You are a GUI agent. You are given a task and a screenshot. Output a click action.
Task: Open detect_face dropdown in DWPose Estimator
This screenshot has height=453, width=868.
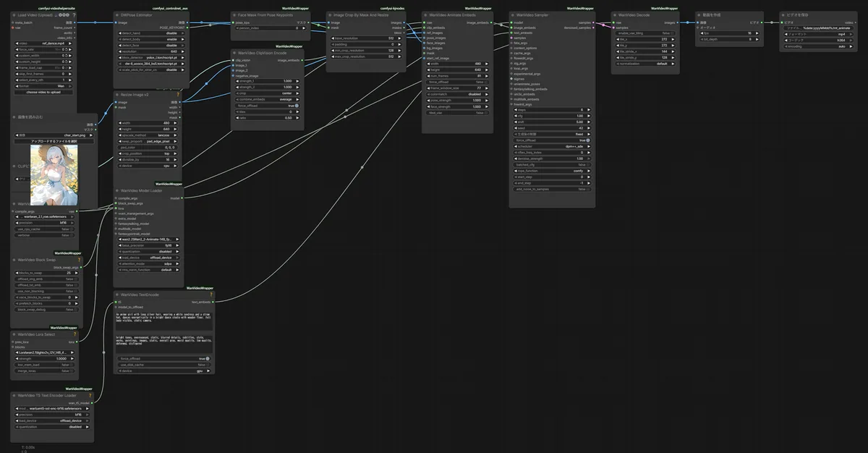click(x=150, y=45)
